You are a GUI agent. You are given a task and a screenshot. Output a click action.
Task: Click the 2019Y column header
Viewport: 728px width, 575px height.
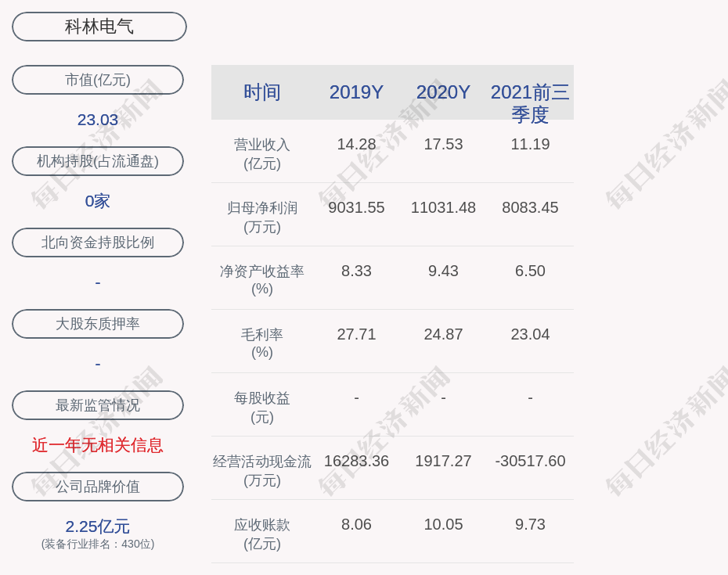pyautogui.click(x=356, y=92)
